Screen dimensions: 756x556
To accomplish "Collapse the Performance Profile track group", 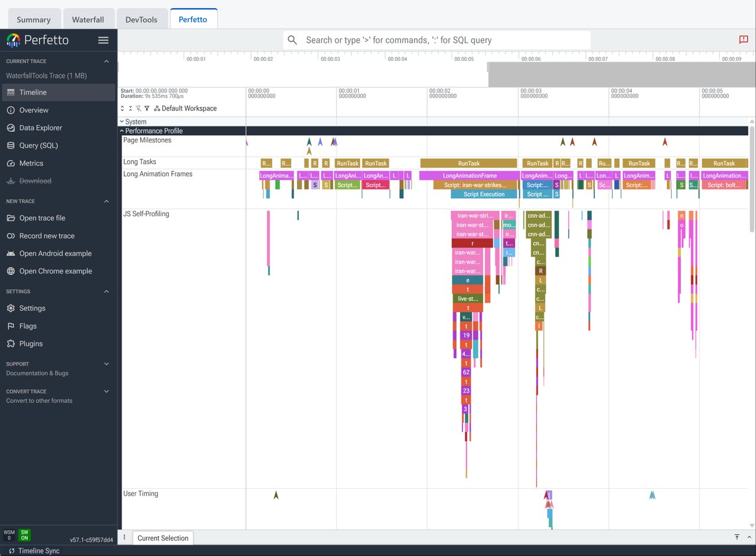I will (x=152, y=131).
